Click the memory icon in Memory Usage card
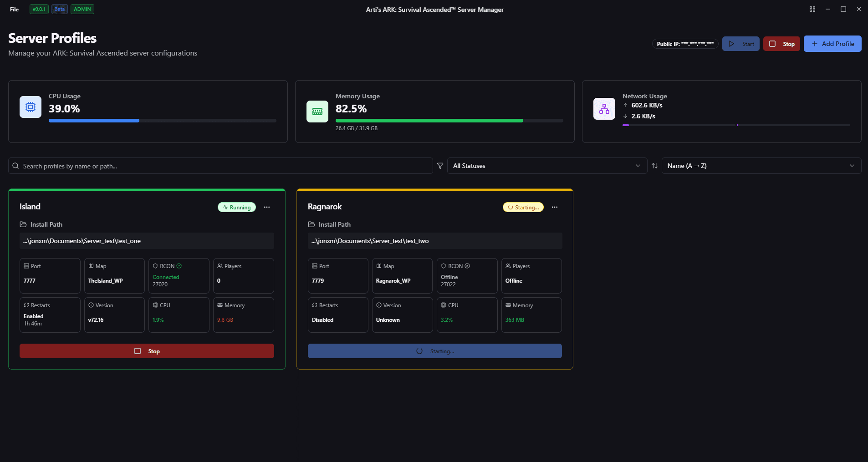 [x=317, y=111]
